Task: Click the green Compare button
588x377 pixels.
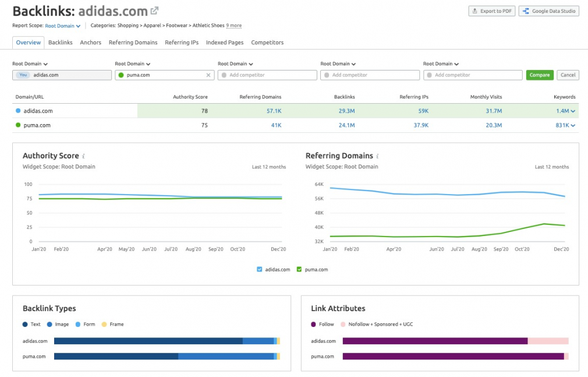Action: tap(540, 75)
